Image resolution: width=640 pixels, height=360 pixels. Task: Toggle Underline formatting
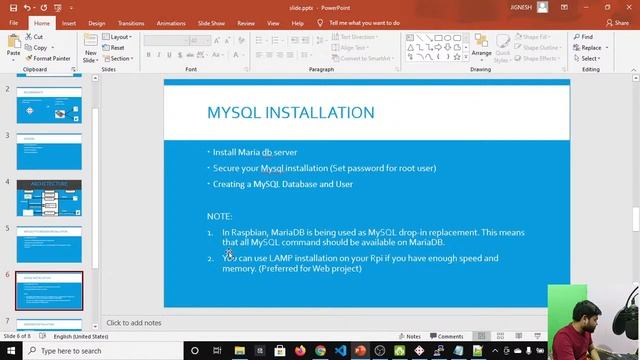point(169,55)
